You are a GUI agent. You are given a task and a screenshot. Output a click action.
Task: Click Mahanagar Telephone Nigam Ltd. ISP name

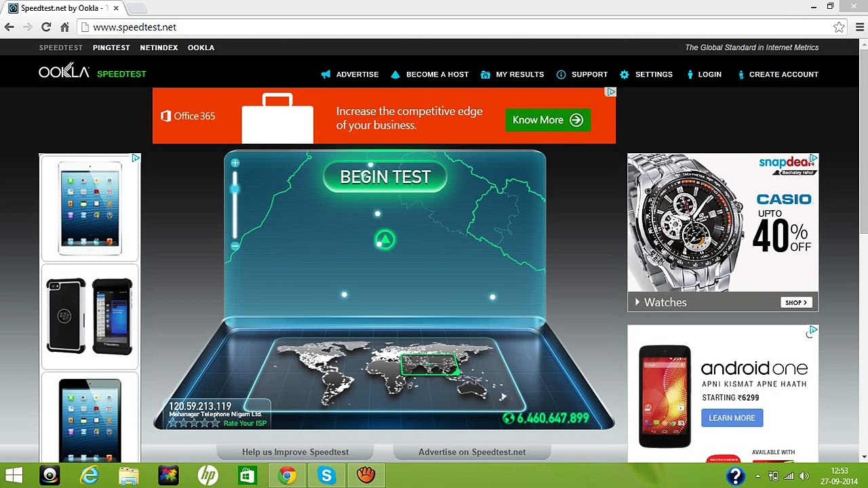point(216,414)
